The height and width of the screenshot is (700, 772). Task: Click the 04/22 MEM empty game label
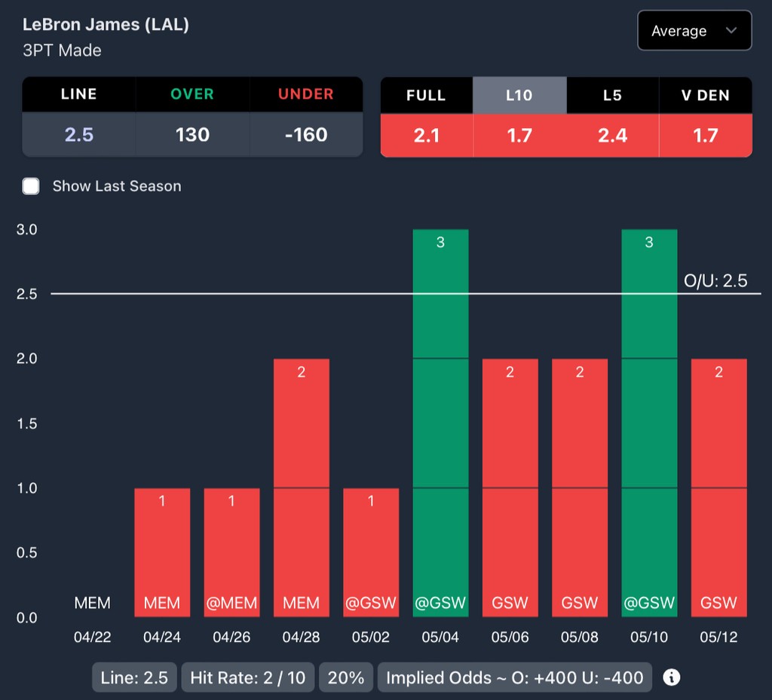point(92,603)
